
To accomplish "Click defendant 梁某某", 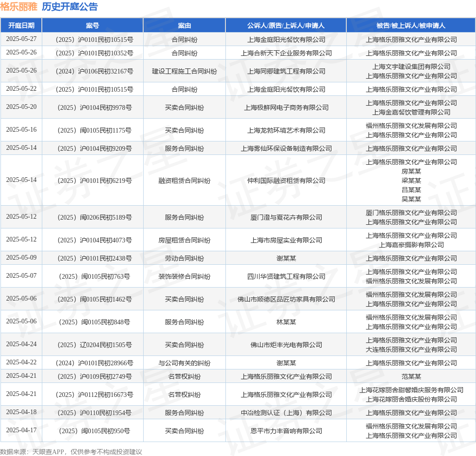I will click(411, 181).
